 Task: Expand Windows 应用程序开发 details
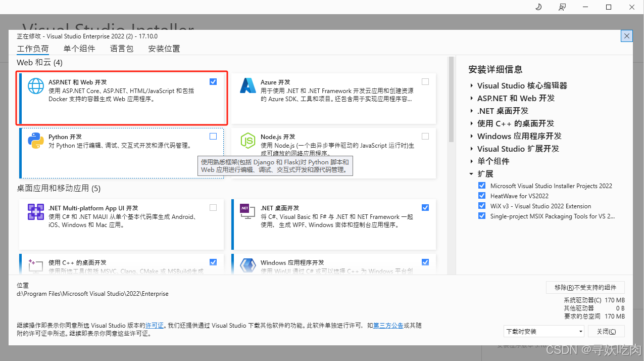pos(471,136)
